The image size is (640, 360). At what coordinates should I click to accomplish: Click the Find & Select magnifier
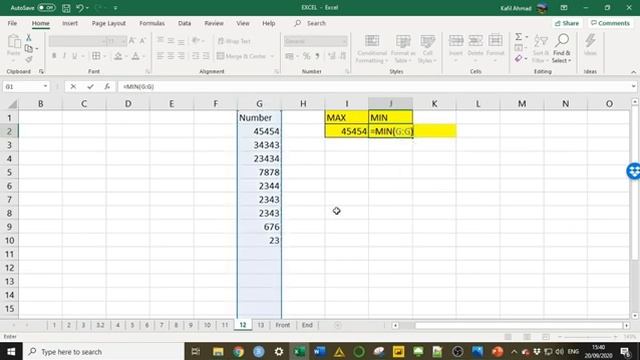562,41
